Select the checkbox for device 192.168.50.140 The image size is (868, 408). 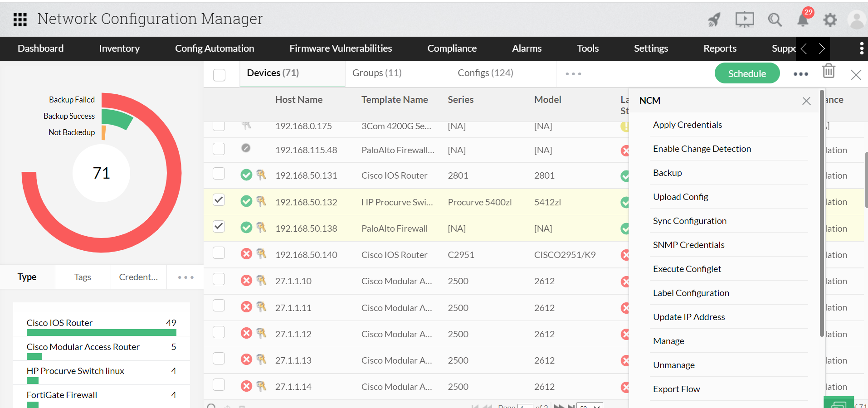point(219,253)
